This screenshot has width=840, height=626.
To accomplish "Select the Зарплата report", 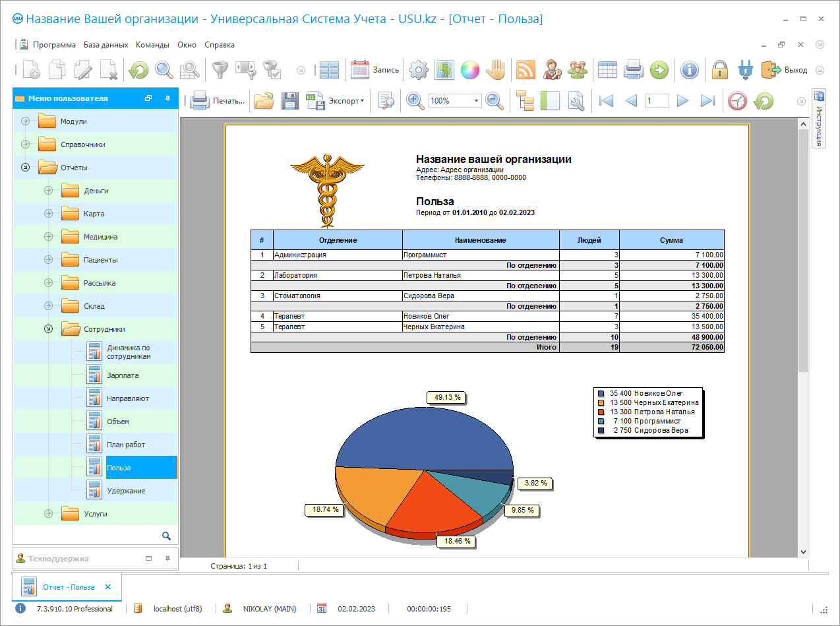I will tap(123, 375).
